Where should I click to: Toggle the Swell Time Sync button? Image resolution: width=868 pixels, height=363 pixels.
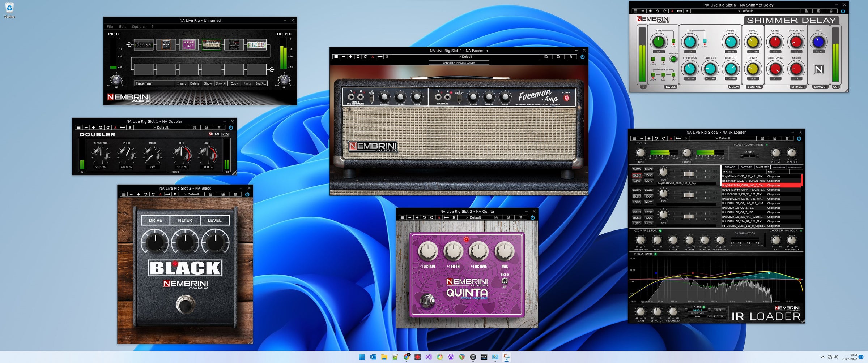(x=673, y=41)
